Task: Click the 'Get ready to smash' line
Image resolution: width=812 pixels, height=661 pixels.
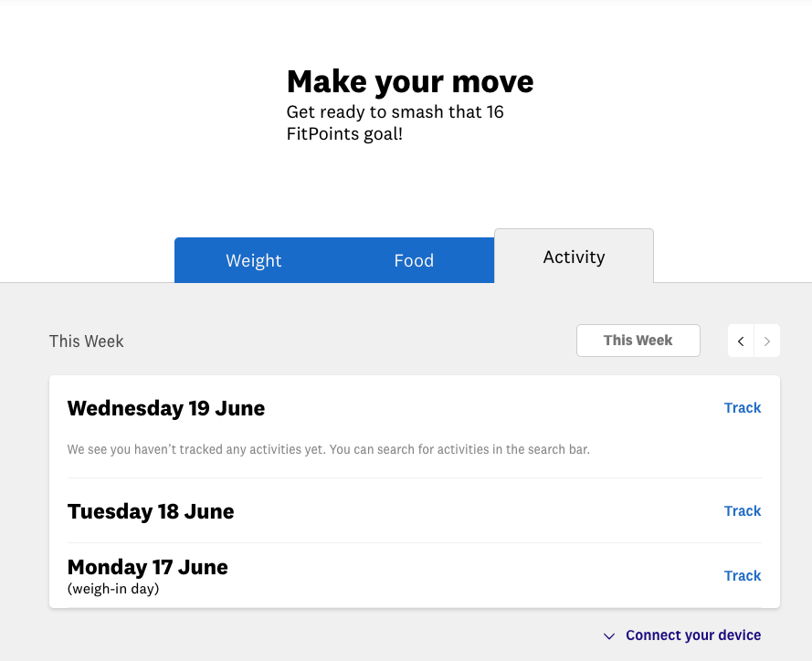Action: (x=395, y=112)
